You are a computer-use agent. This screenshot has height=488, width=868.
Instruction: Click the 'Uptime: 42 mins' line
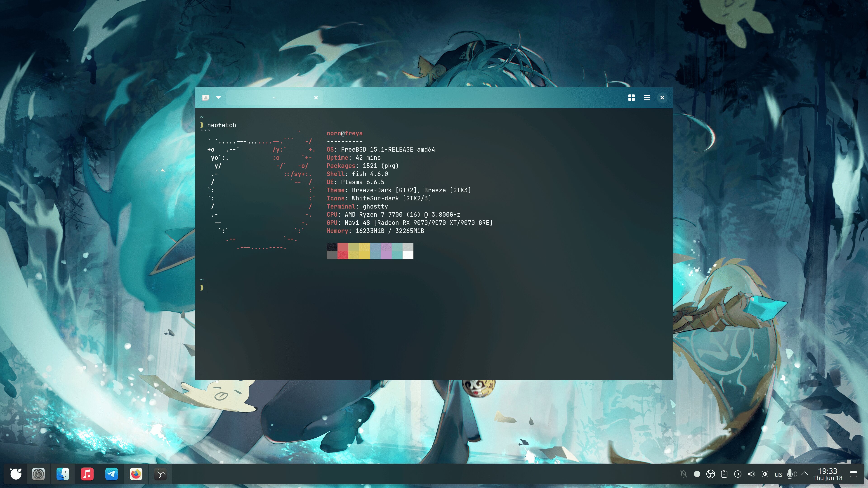coord(354,158)
